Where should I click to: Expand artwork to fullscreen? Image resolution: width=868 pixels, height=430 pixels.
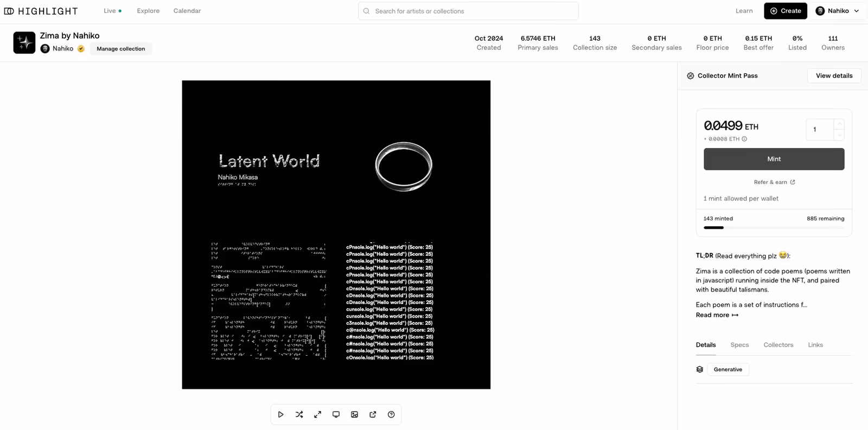(317, 414)
